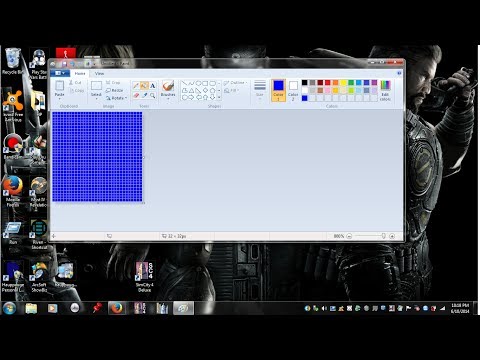Image resolution: width=480 pixels, height=360 pixels.
Task: Pick the custom blue swatch in bottom row
Action: click(x=304, y=98)
